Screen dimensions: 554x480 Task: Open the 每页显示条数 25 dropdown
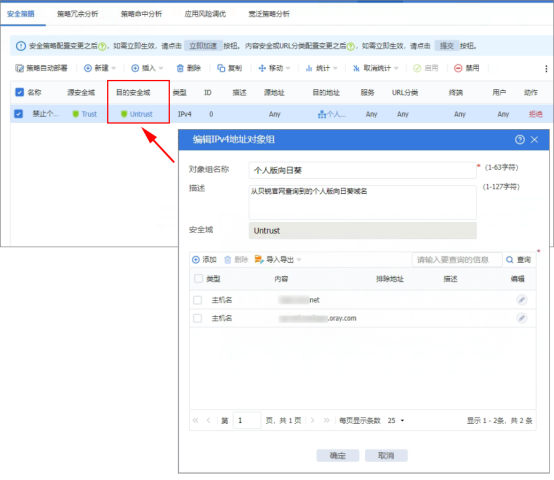click(395, 420)
